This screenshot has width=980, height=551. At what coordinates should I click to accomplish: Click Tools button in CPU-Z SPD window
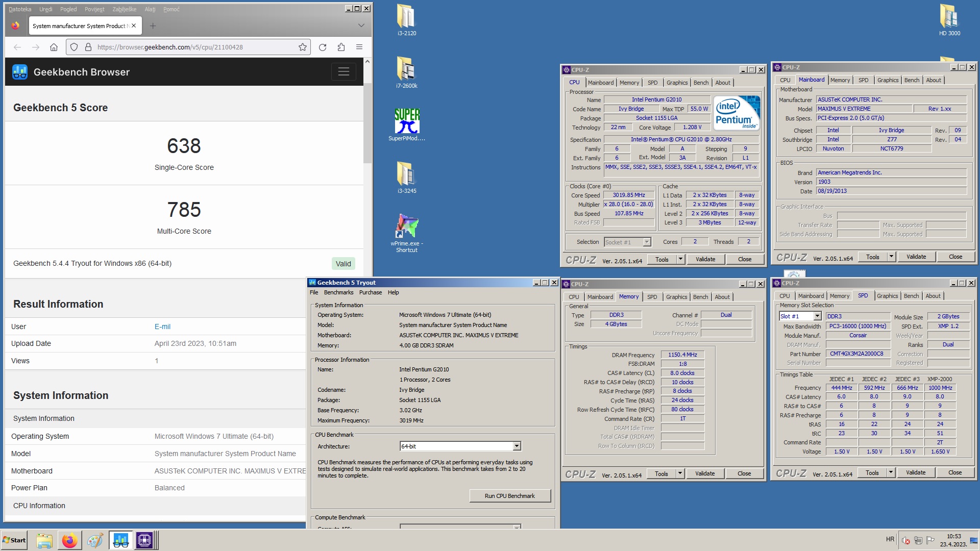point(872,472)
